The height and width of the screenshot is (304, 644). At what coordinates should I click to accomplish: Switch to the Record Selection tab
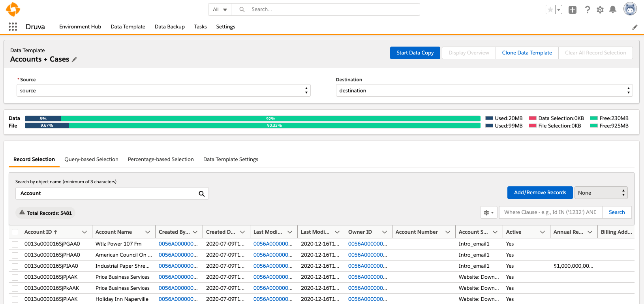(34, 160)
